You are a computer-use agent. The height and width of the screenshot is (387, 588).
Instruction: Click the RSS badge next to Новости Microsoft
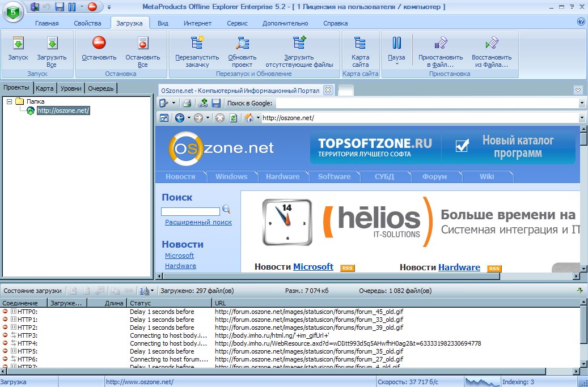[347, 268]
